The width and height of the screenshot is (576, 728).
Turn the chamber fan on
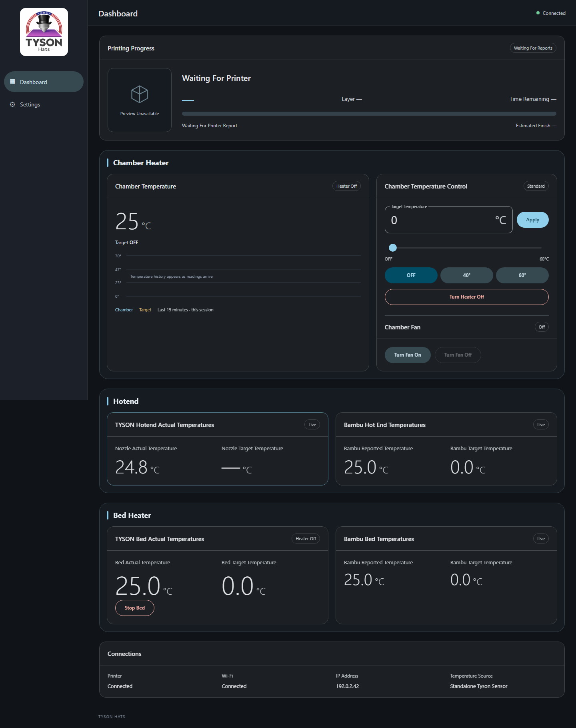click(408, 355)
